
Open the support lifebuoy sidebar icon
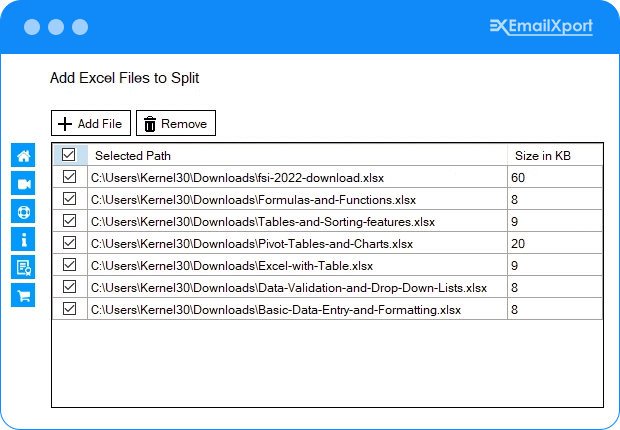click(x=23, y=211)
